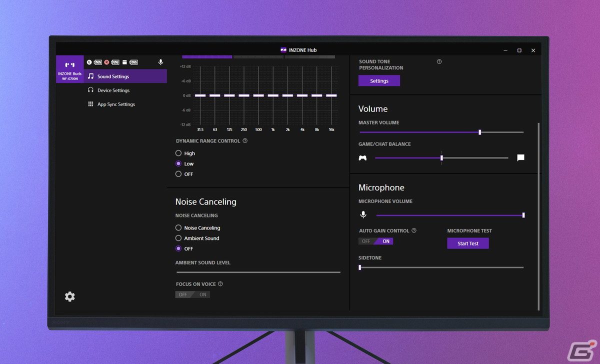Click the game controller icon on balance slider

click(x=362, y=158)
